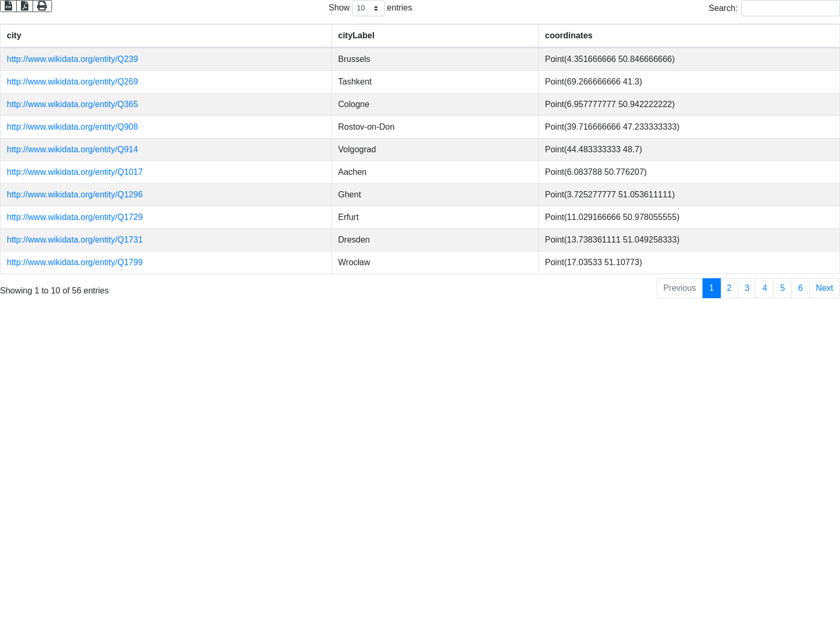
Task: Export the table as CSV
Action: pyautogui.click(x=8, y=6)
